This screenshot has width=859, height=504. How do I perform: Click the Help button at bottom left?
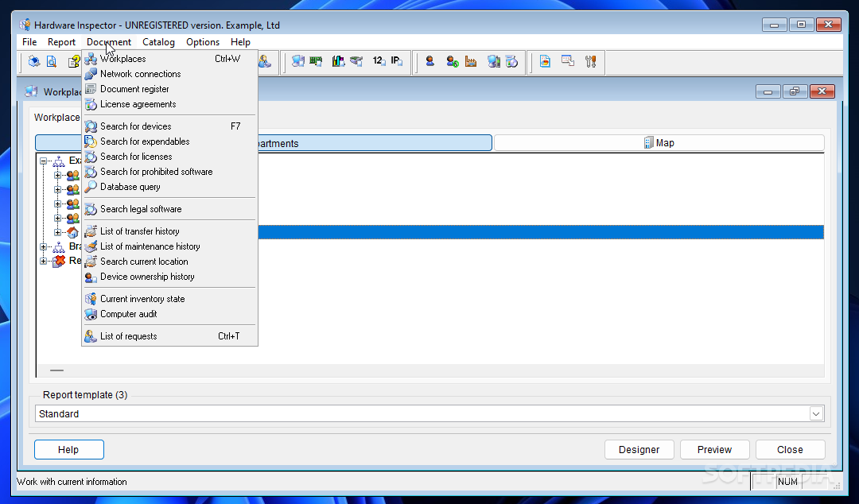coord(68,449)
